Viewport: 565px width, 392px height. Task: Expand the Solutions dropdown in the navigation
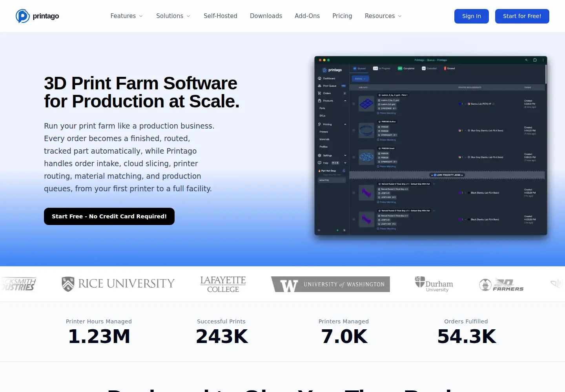(173, 16)
